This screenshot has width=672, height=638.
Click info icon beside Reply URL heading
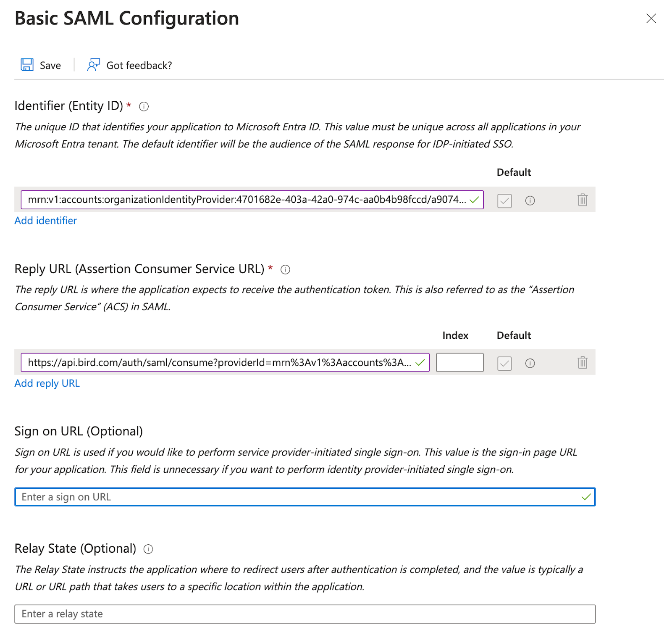[x=285, y=269]
